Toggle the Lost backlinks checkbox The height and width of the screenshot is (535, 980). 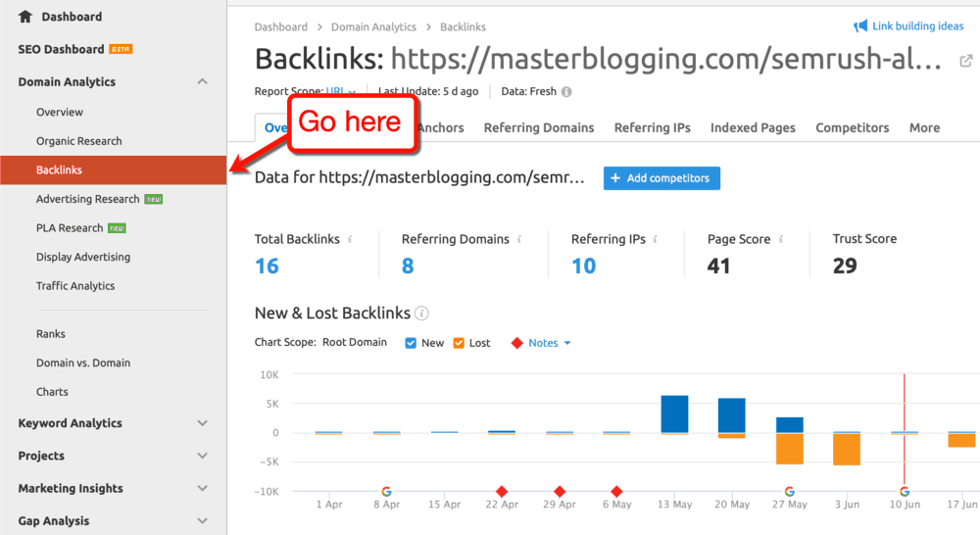tap(459, 343)
